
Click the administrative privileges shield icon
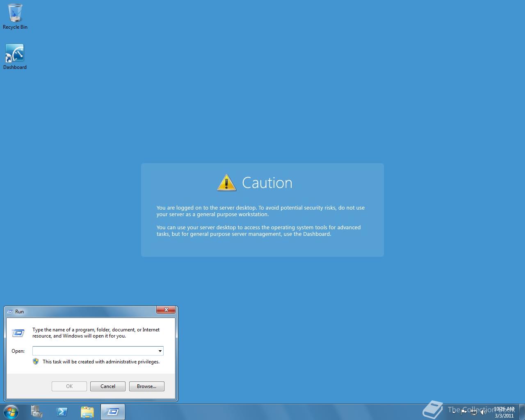pos(36,362)
